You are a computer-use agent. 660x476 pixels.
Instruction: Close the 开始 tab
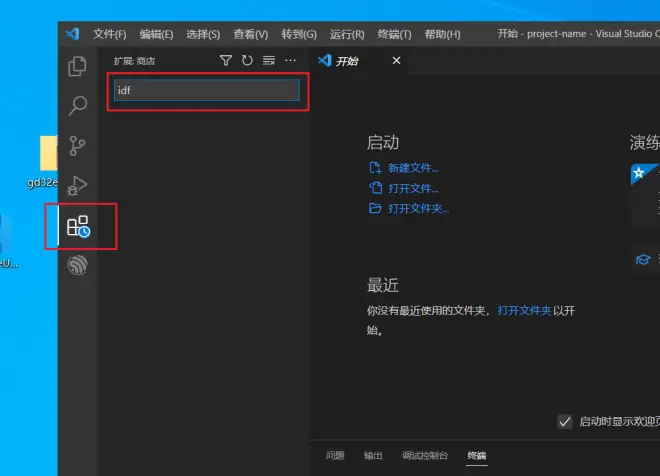[396, 61]
